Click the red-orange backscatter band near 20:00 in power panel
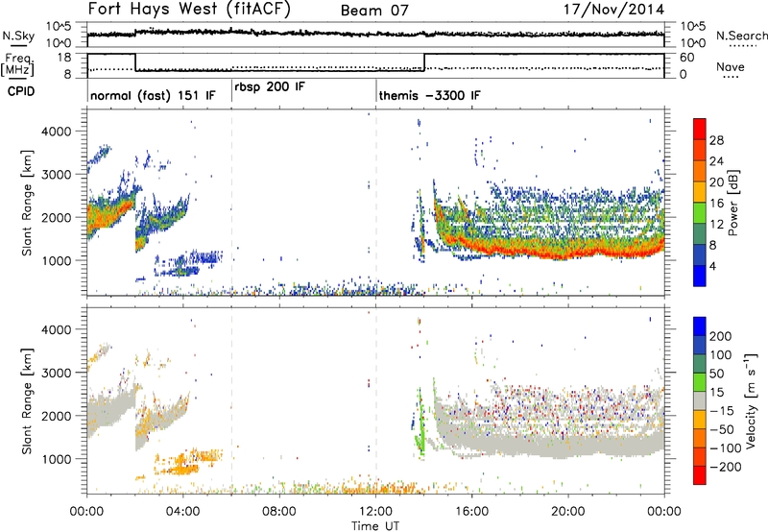This screenshot has height=532, width=768. (x=568, y=253)
